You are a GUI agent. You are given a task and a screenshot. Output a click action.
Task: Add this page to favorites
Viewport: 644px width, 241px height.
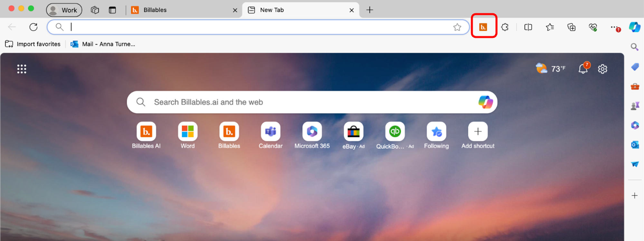457,27
